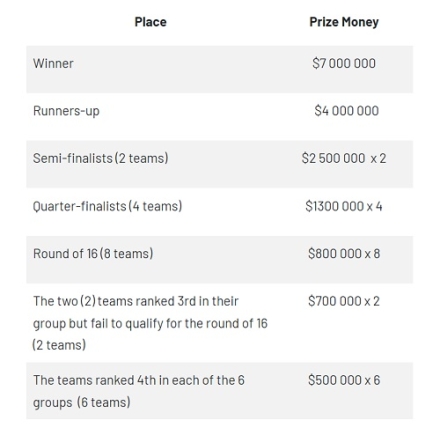Image resolution: width=440 pixels, height=435 pixels.
Task: Click the '(2 teams)' text under 3rd ranked row
Action: (x=59, y=345)
